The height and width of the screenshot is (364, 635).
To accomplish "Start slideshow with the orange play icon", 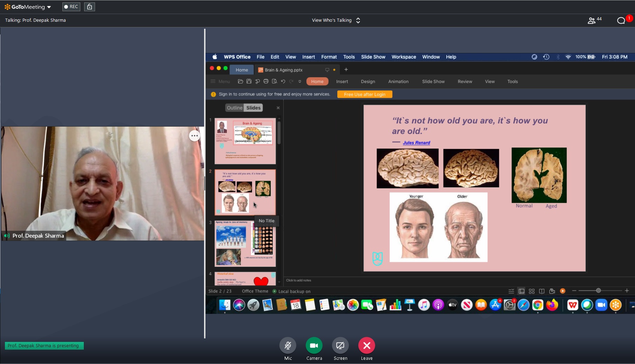I will [x=562, y=291].
